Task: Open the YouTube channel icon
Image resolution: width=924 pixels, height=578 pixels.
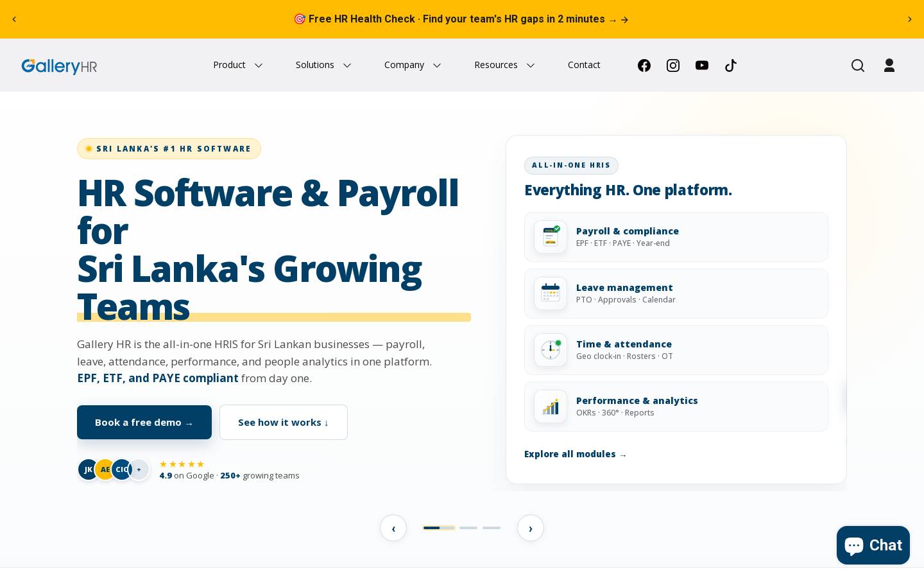Action: point(702,66)
